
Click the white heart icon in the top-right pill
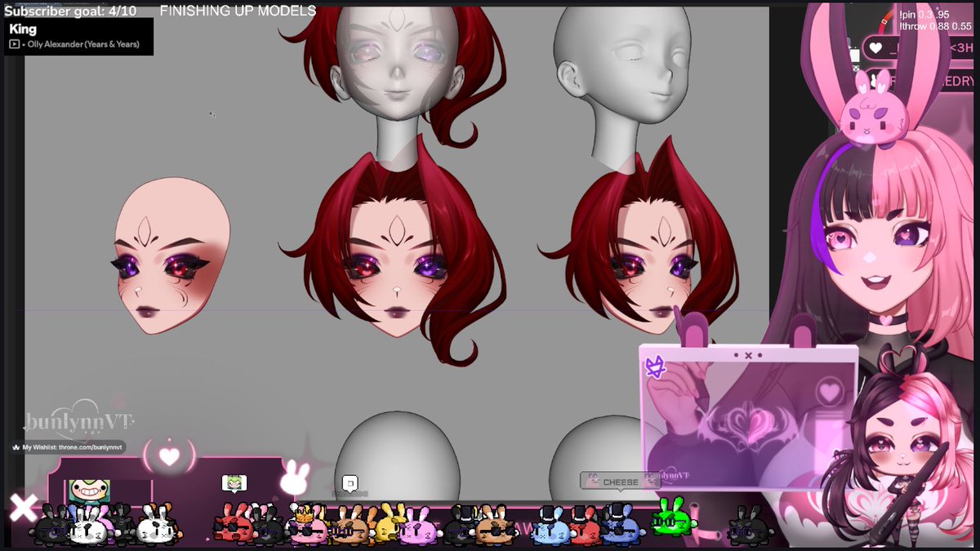[875, 48]
